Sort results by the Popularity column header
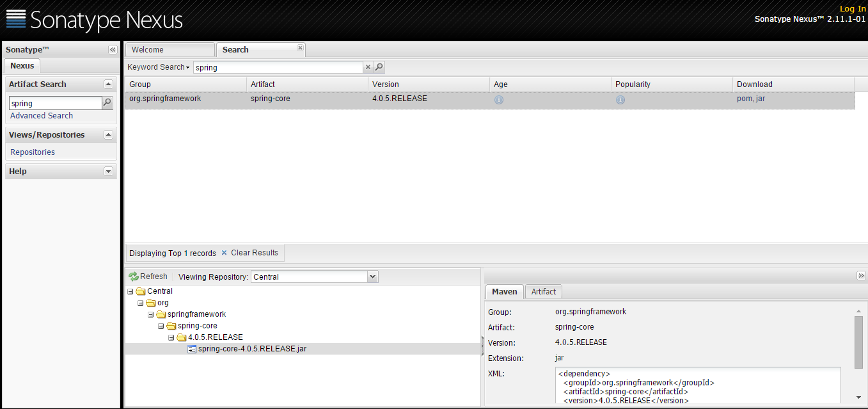This screenshot has height=409, width=868. tap(672, 84)
